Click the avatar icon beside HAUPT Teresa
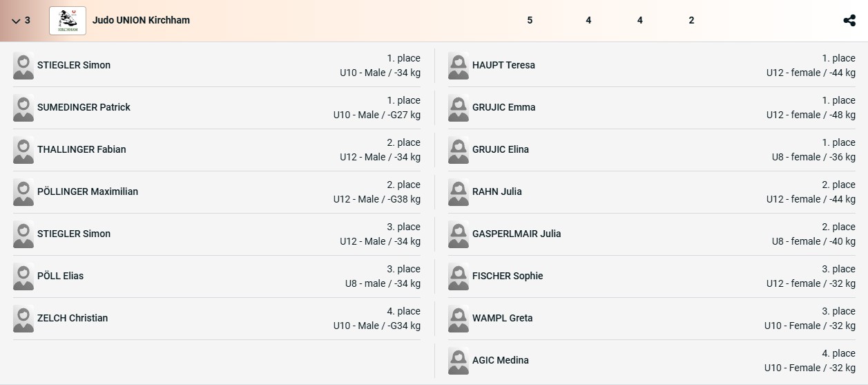This screenshot has width=868, height=385. [459, 66]
